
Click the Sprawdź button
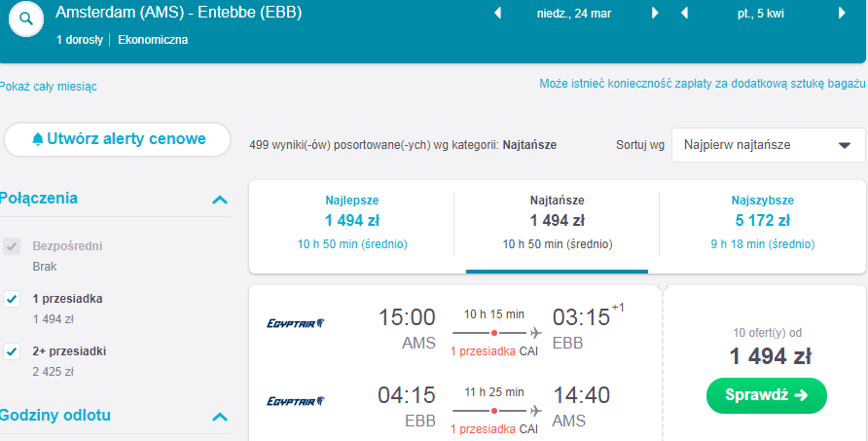click(767, 395)
